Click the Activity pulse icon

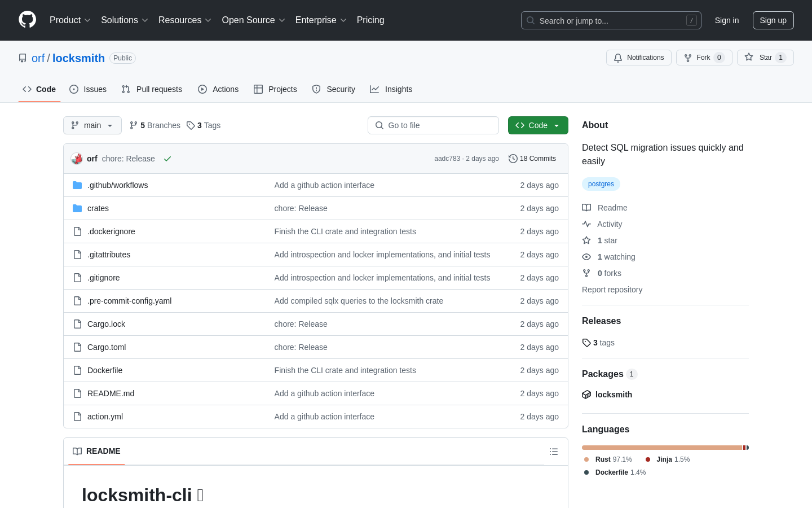(586, 224)
